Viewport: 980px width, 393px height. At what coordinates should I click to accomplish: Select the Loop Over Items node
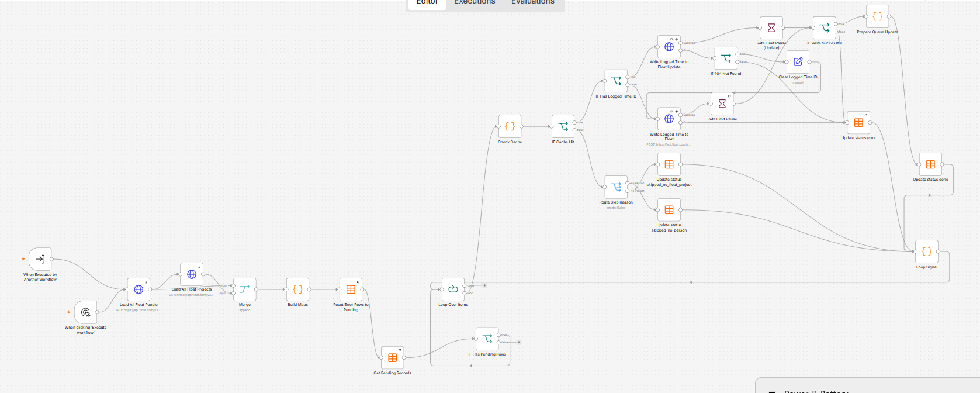453,289
